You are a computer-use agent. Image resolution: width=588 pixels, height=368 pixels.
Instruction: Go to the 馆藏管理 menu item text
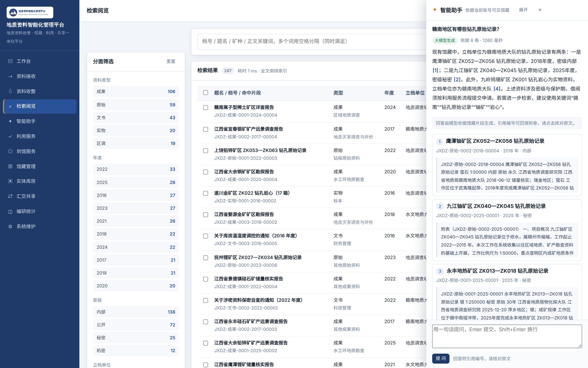tap(26, 166)
